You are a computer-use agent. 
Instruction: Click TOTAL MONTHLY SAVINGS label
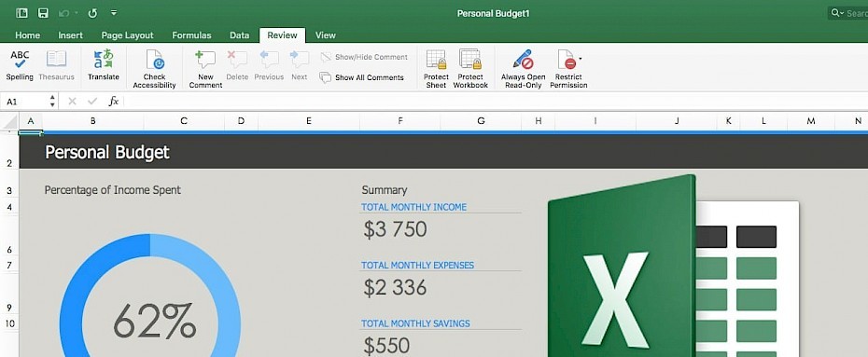coord(415,323)
